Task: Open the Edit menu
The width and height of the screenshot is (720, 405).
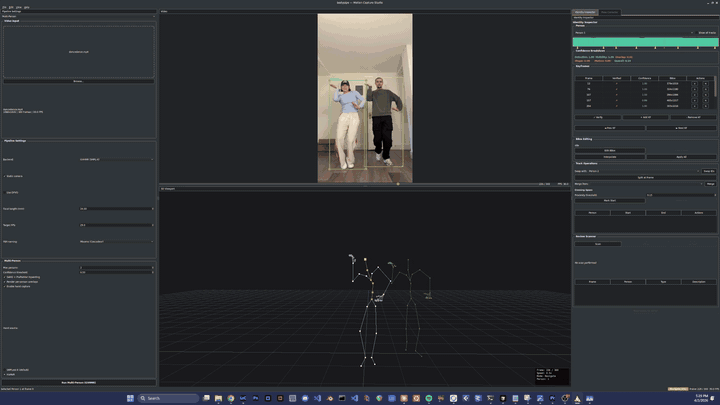Action: (11, 7)
